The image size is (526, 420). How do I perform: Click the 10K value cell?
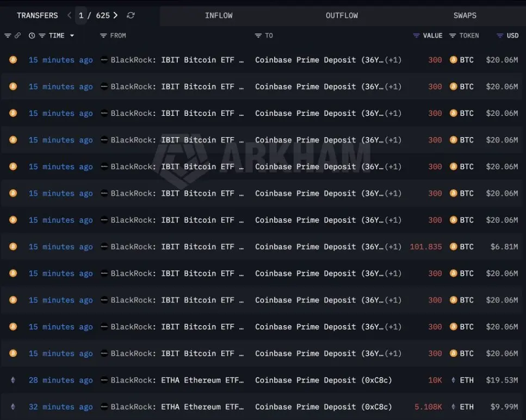[x=435, y=380]
